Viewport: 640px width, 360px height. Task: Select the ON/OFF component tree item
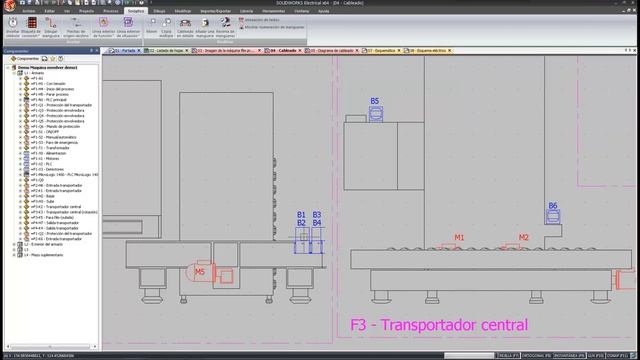pyautogui.click(x=45, y=132)
